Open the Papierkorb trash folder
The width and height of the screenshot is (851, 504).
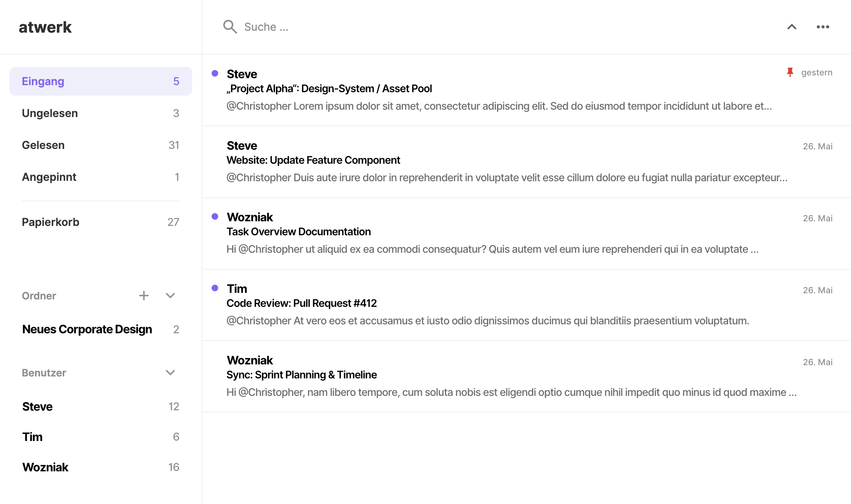click(x=101, y=222)
